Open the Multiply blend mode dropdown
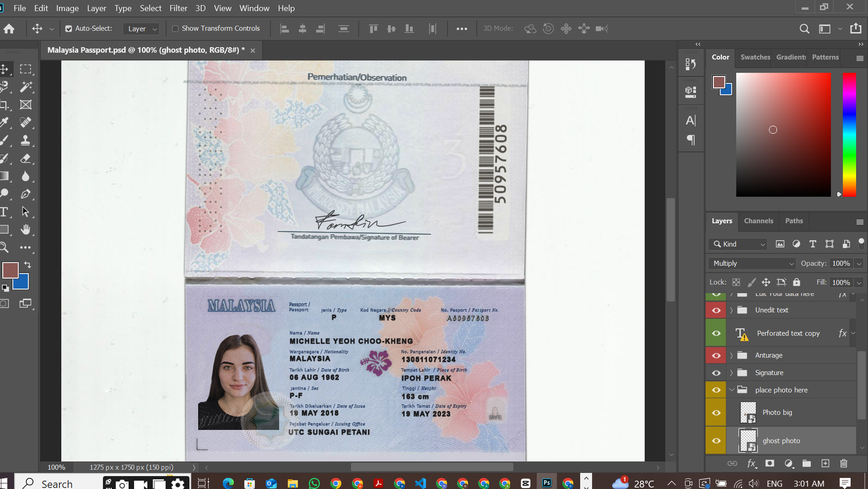Screen dimensions: 868x489 click(752, 263)
